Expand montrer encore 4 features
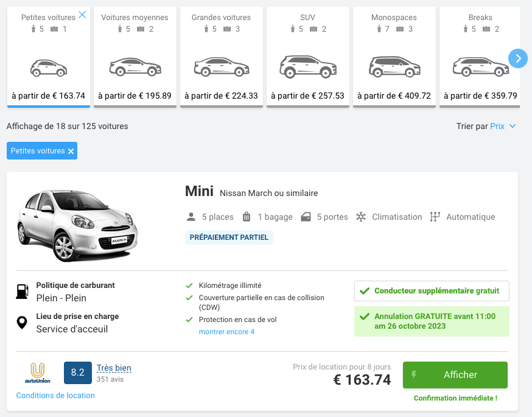 pyautogui.click(x=226, y=332)
